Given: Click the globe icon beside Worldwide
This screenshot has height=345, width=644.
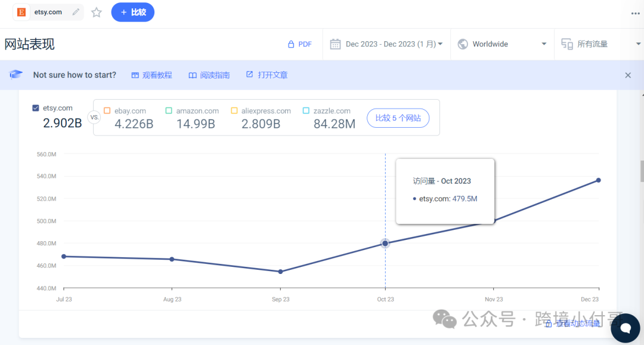Looking at the screenshot, I should point(463,44).
